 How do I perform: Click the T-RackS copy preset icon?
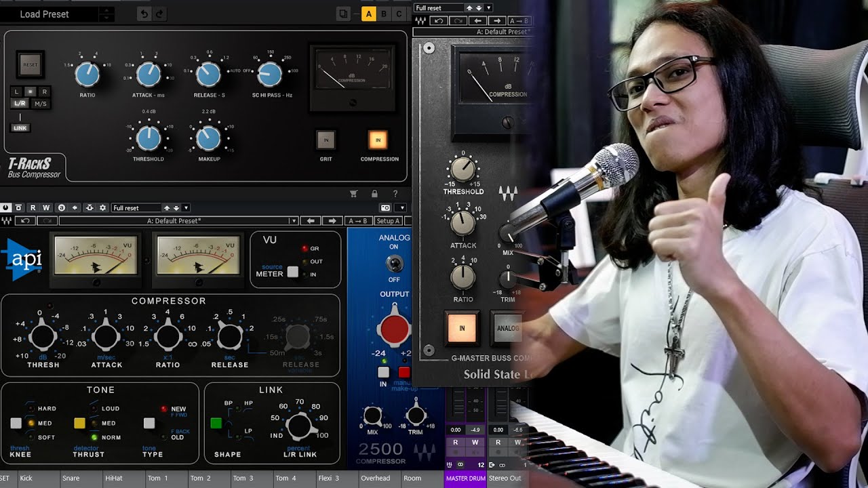pyautogui.click(x=344, y=14)
